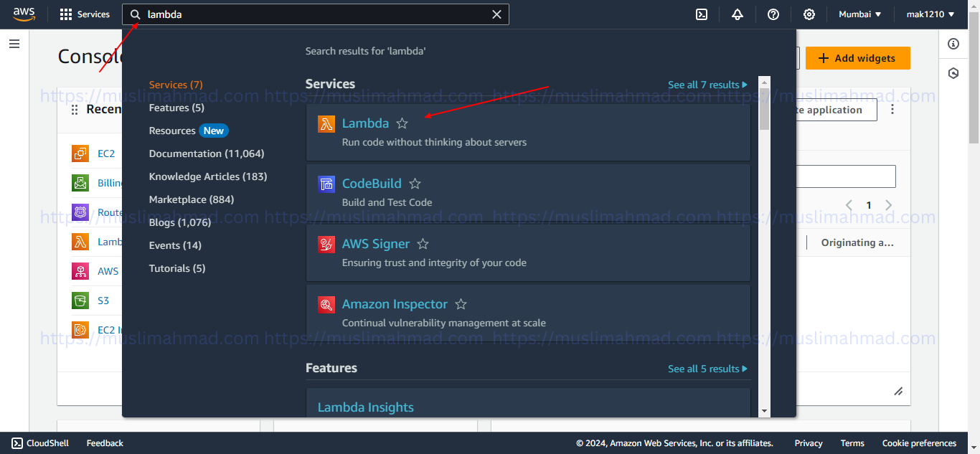Screen dimensions: 980x454
Task: Expand the mak1210 account menu
Action: click(930, 14)
